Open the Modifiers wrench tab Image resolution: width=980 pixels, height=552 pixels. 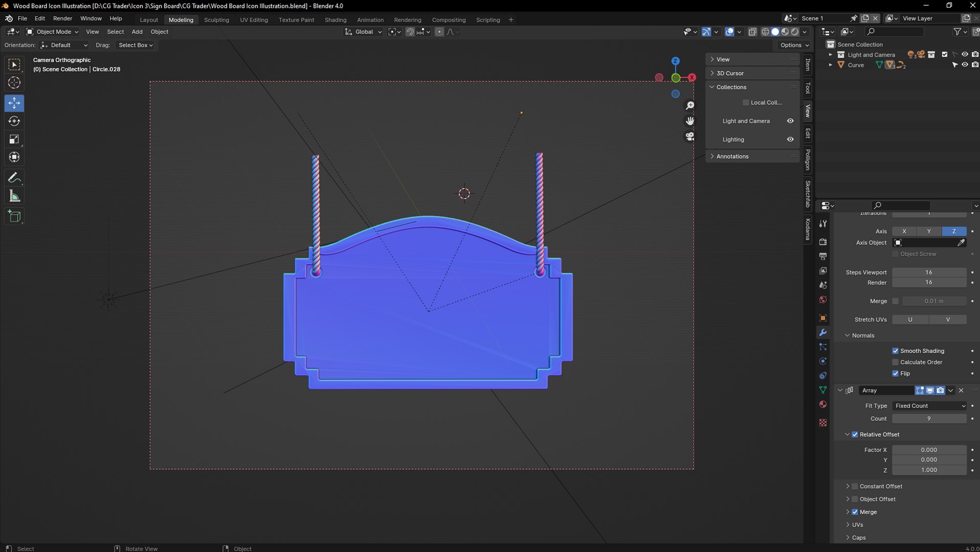tap(822, 333)
